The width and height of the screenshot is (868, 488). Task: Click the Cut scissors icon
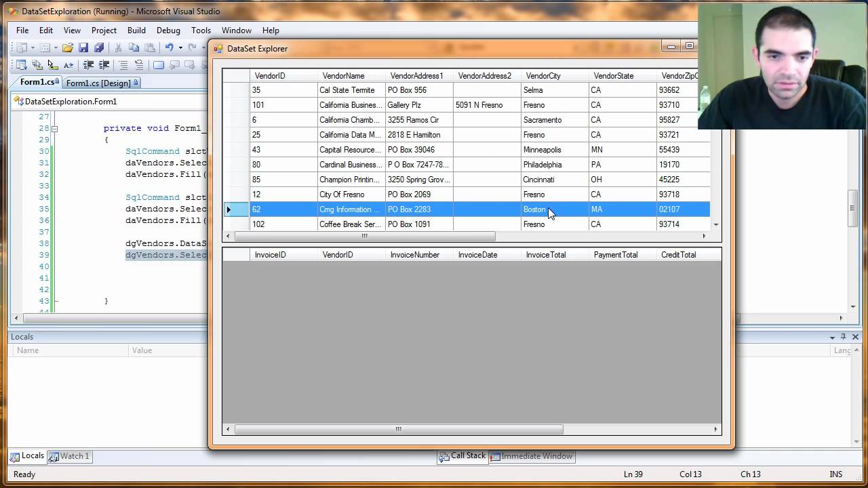click(x=118, y=47)
